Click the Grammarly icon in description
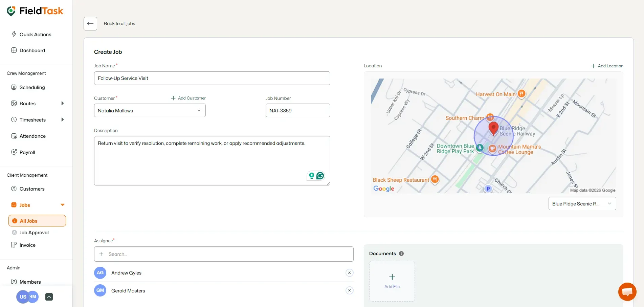The width and height of the screenshot is (644, 307). [320, 176]
